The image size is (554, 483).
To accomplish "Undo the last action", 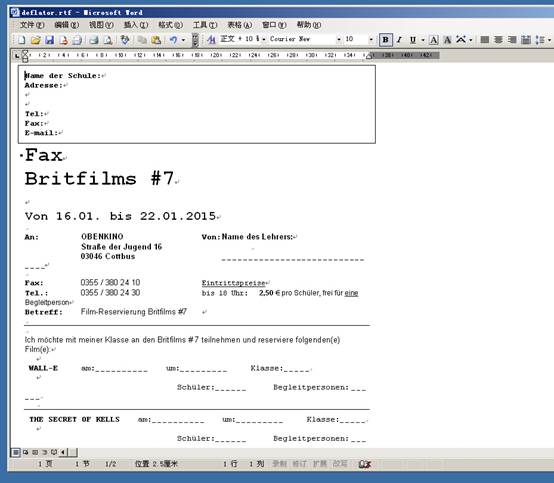I will click(173, 40).
